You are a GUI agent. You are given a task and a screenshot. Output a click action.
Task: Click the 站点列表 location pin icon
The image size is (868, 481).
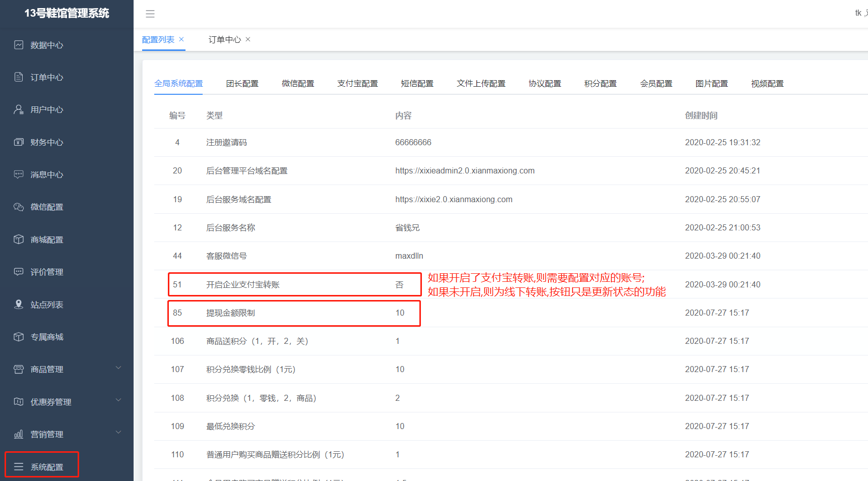[19, 305]
